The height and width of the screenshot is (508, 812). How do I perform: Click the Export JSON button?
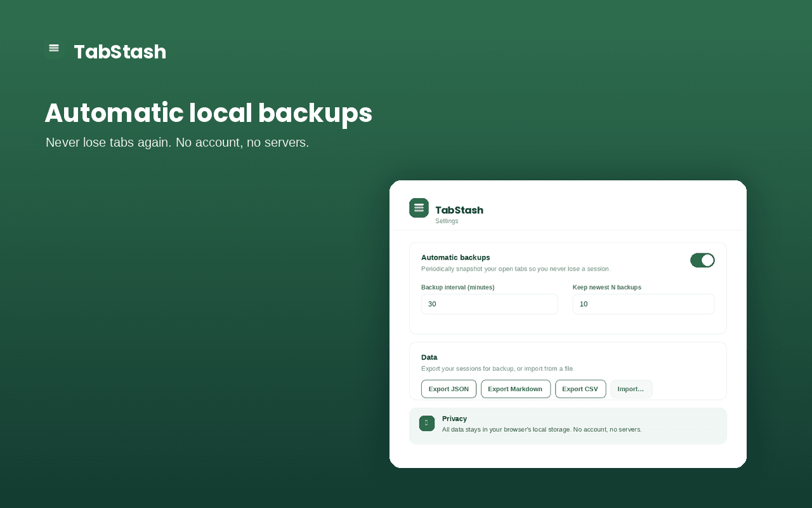point(449,389)
